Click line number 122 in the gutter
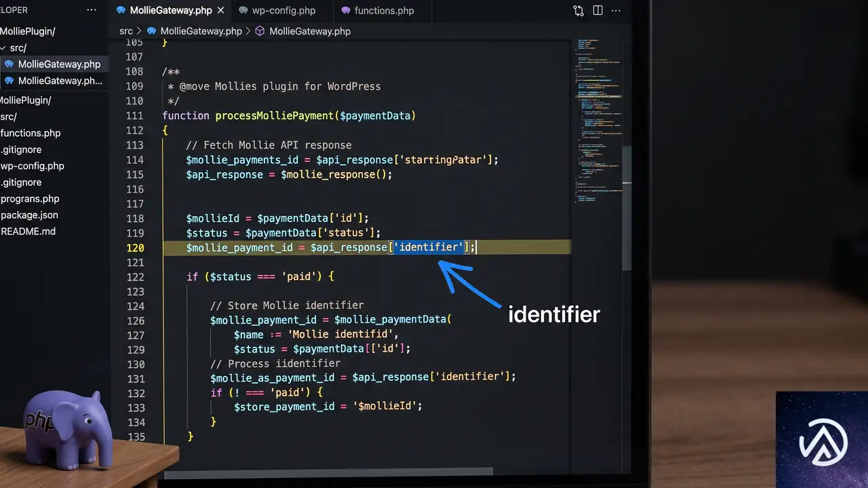 (135, 277)
